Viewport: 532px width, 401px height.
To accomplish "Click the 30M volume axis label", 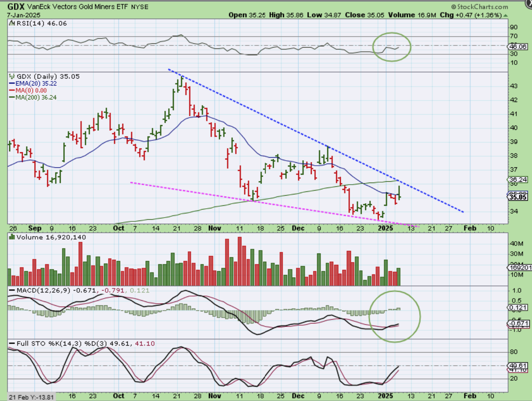I will pos(516,254).
